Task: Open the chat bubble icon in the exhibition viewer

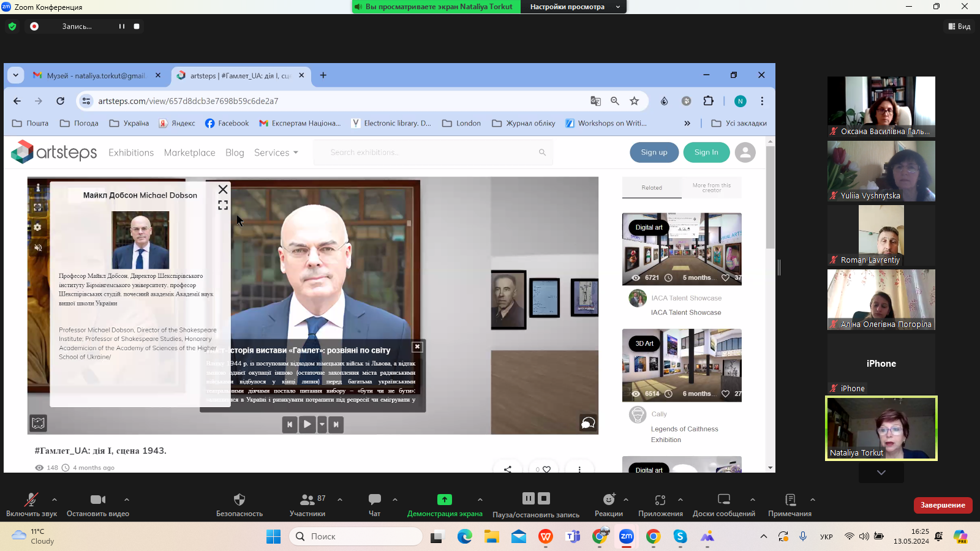Action: pos(587,423)
